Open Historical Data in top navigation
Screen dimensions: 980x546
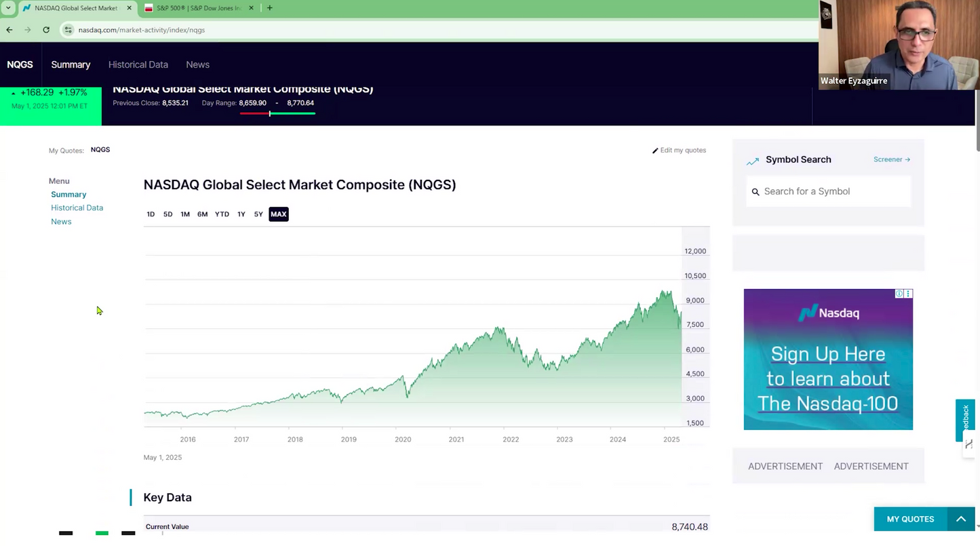138,64
